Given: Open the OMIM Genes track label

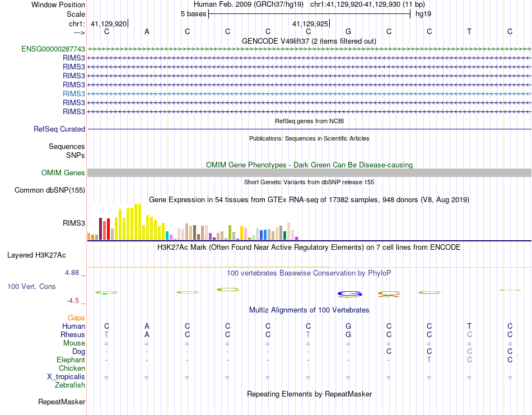Looking at the screenshot, I should [63, 172].
